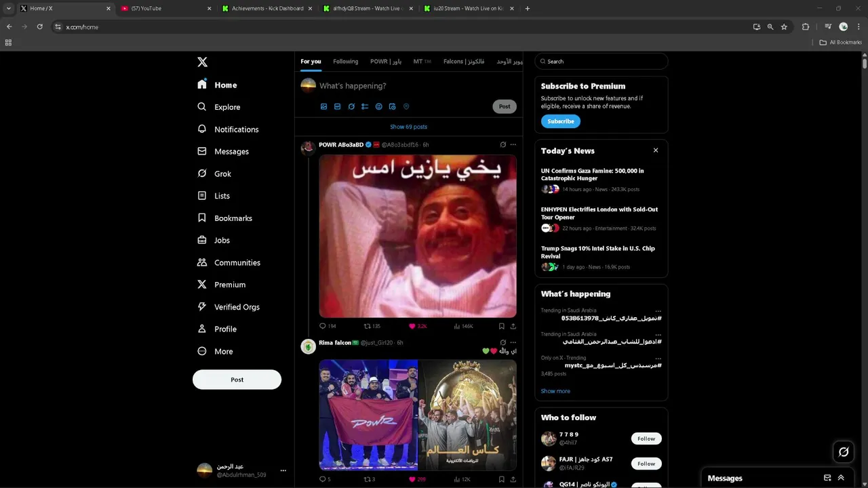Image resolution: width=868 pixels, height=488 pixels.
Task: Click the Premium X icon in sidebar
Action: click(x=201, y=285)
